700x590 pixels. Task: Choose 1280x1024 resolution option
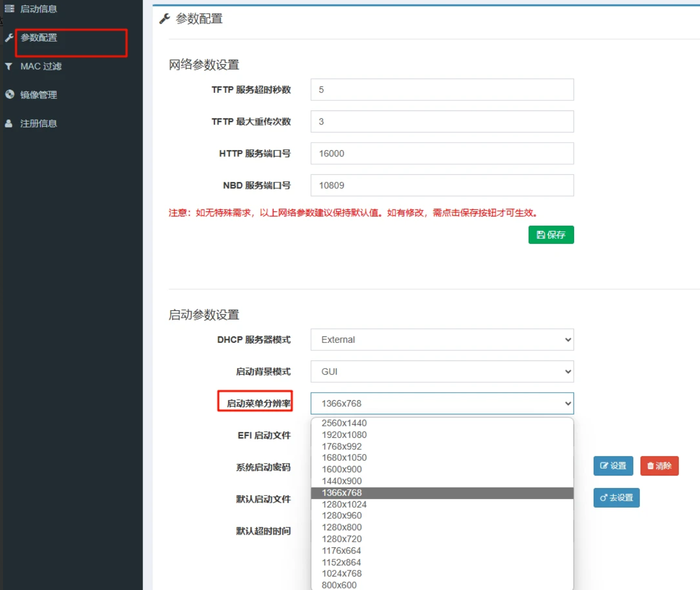442,505
